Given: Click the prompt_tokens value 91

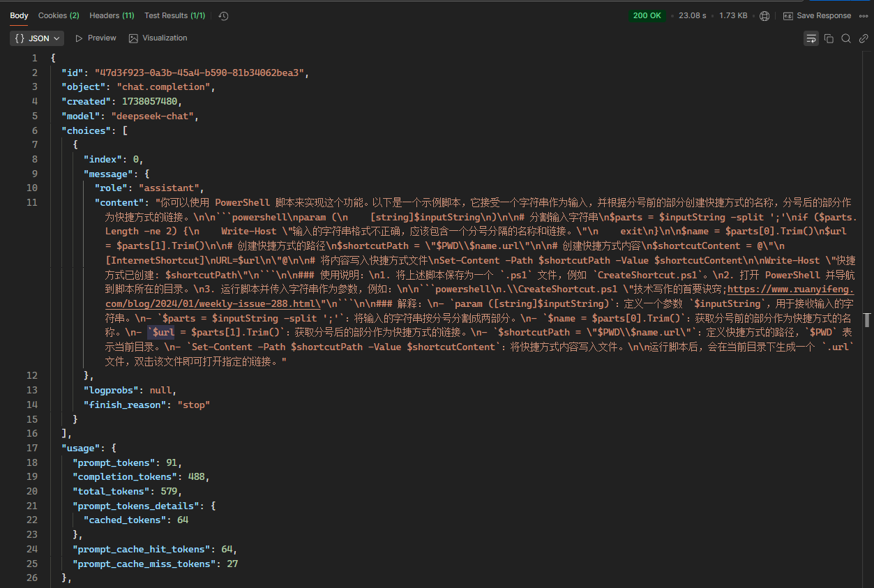Looking at the screenshot, I should pyautogui.click(x=172, y=462).
